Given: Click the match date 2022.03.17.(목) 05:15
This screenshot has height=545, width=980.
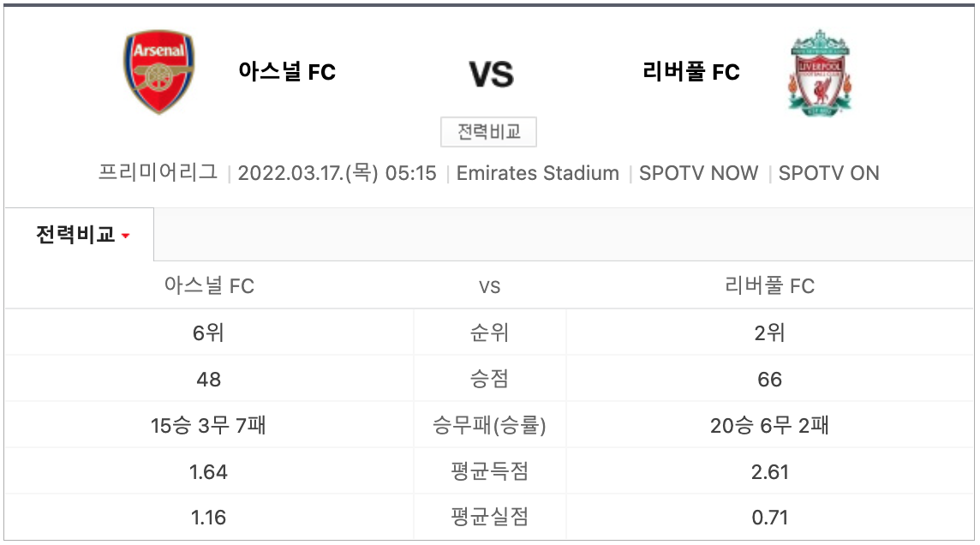Looking at the screenshot, I should coord(337,173).
